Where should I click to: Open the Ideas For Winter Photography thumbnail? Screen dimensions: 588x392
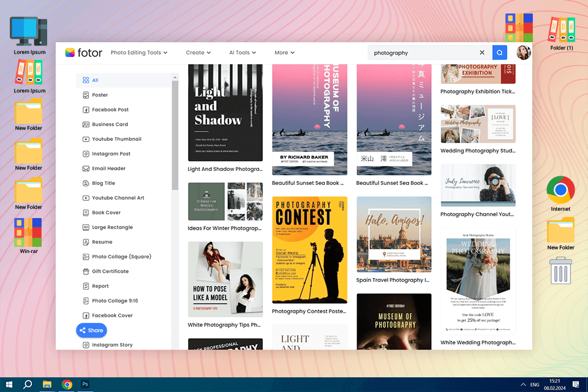point(225,202)
